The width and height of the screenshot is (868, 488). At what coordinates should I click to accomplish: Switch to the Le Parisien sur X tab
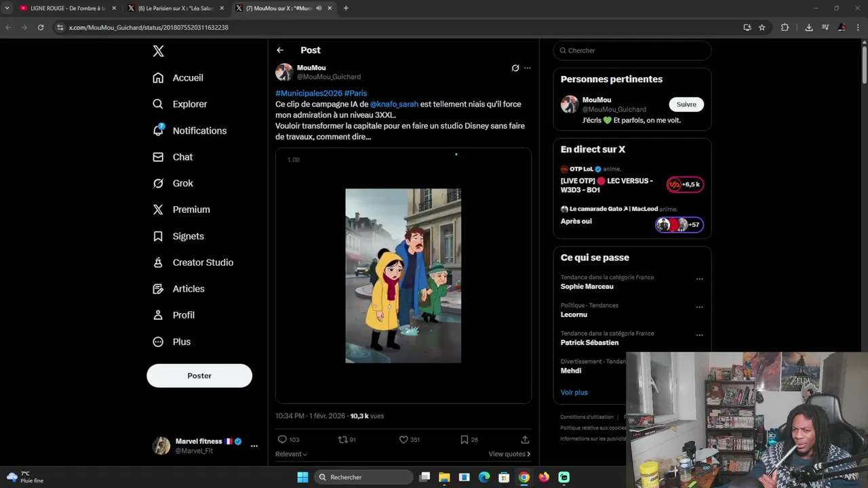tap(175, 8)
